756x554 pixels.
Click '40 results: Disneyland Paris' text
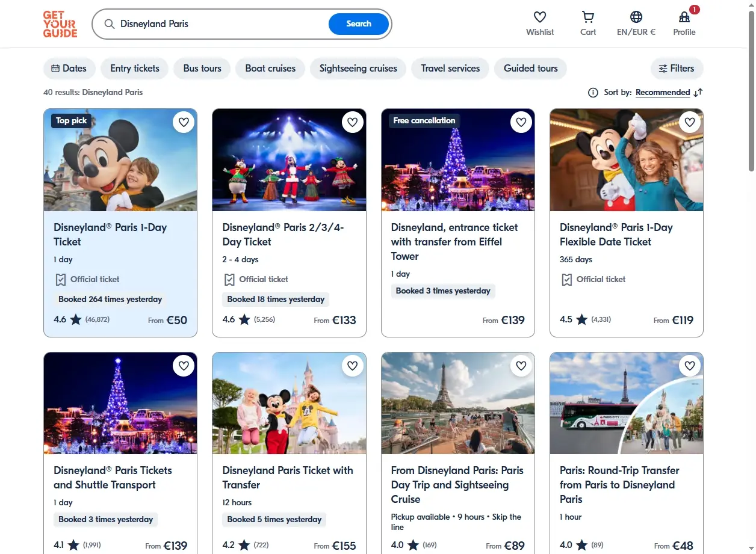[x=93, y=93]
